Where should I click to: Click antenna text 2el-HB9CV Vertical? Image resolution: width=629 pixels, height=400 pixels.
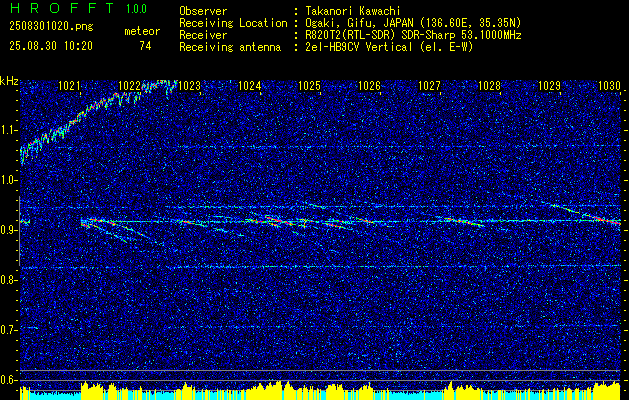pos(359,47)
